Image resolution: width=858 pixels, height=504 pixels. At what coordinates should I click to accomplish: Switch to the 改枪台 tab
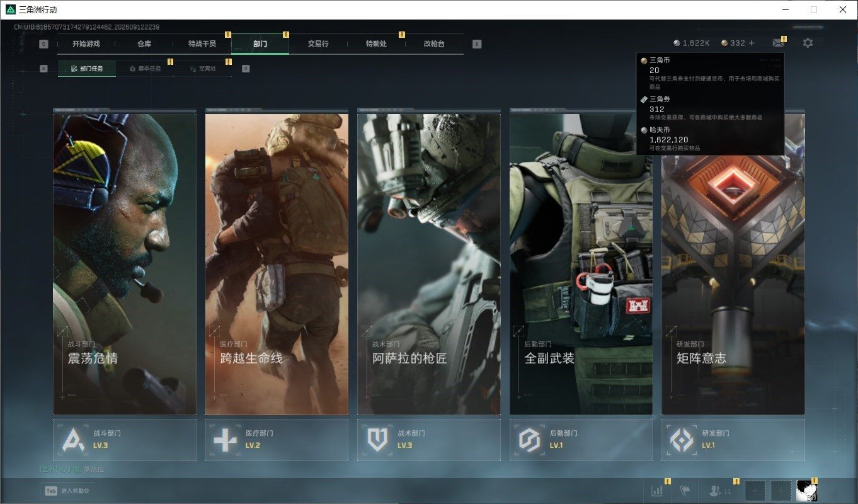[x=434, y=44]
